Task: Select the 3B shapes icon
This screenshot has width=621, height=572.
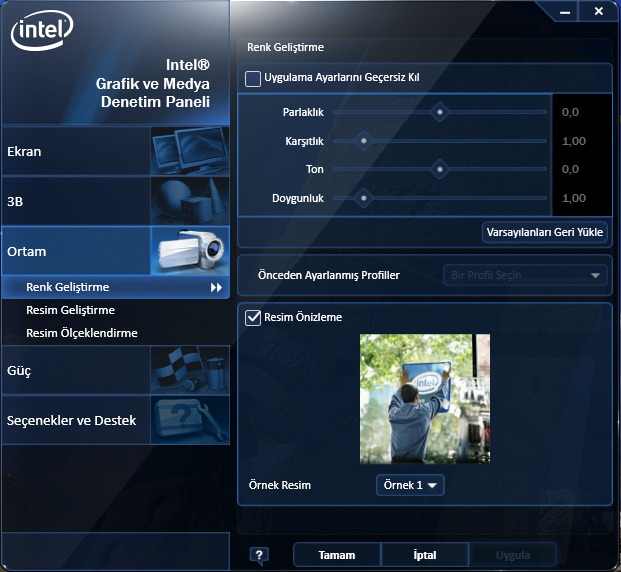Action: click(188, 201)
